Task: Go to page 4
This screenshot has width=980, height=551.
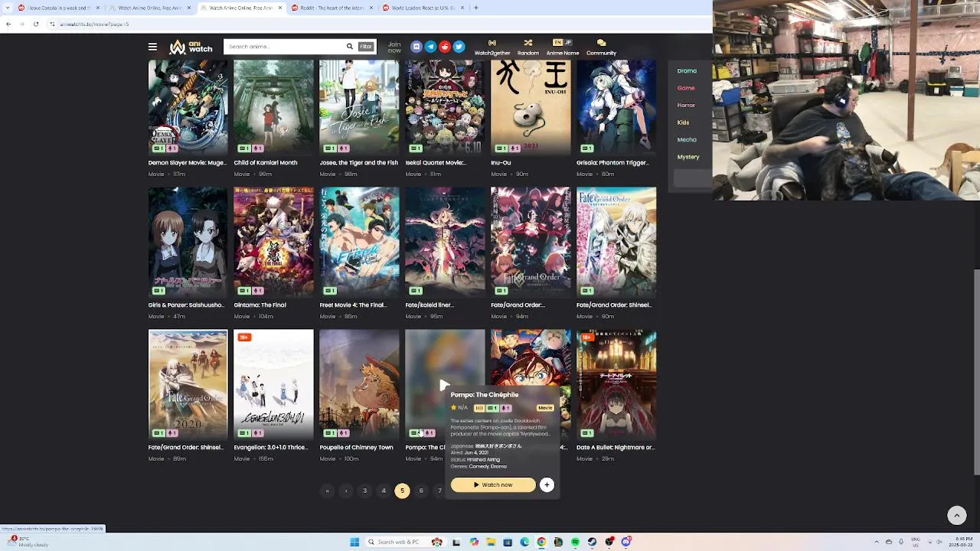Action: 384,491
